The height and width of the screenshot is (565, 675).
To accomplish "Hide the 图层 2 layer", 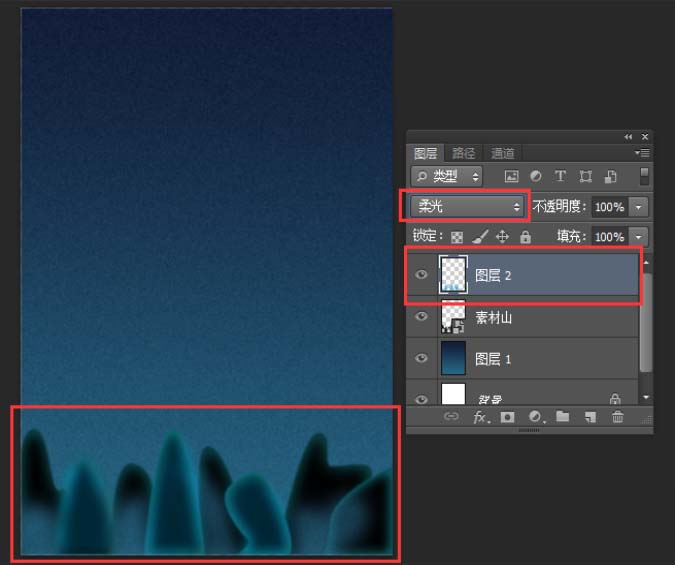I will [421, 274].
